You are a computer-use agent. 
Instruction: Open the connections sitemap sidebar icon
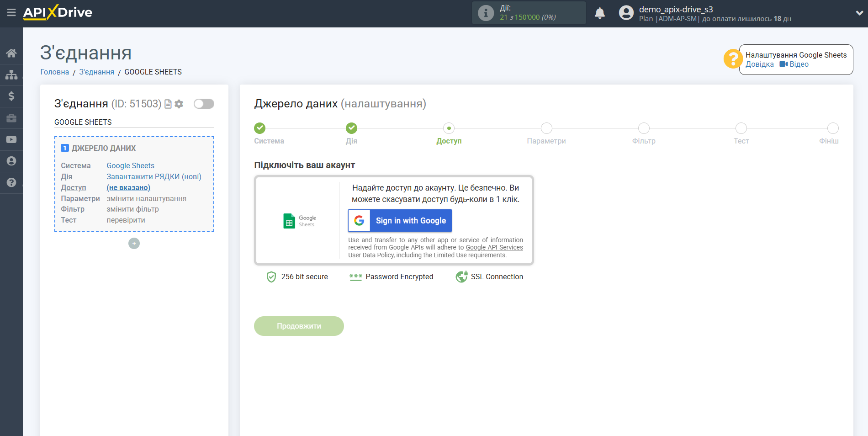coord(11,74)
